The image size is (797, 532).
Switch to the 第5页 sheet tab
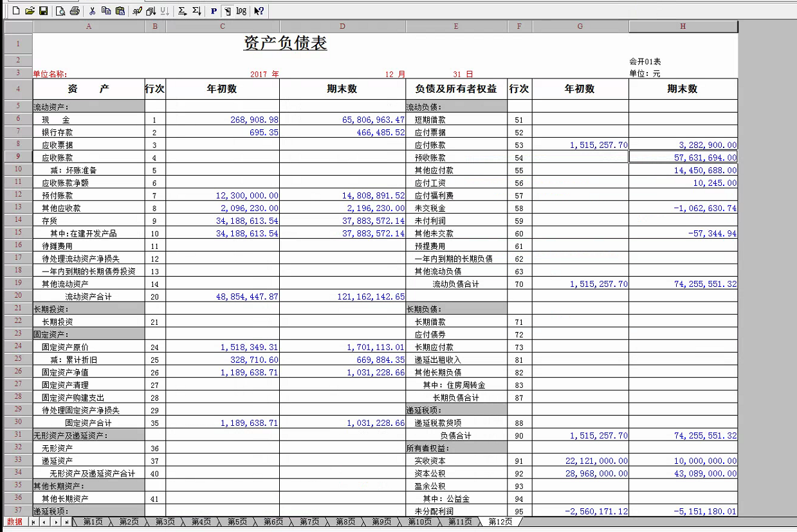coord(237,522)
